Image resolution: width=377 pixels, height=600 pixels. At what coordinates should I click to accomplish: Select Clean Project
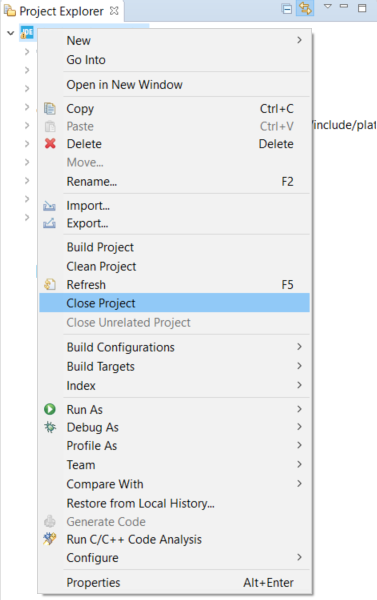coord(175,266)
